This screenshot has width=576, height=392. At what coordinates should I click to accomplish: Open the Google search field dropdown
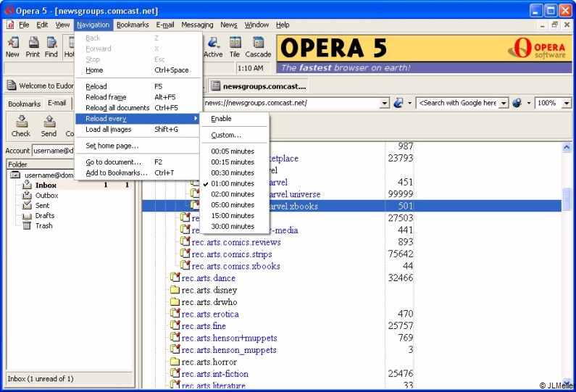(x=504, y=103)
